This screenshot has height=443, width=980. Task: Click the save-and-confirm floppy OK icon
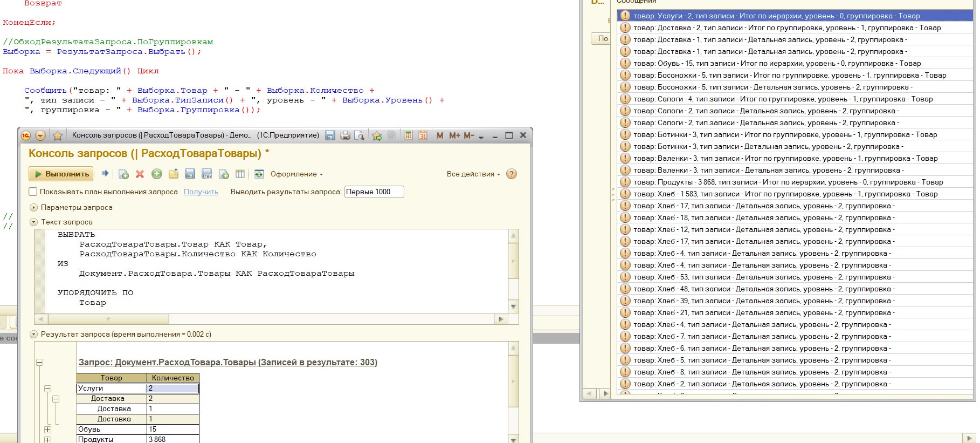tap(206, 174)
